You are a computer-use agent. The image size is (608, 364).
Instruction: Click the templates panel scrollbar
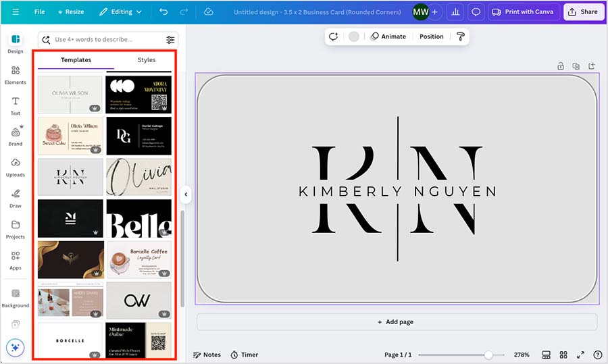tap(182, 259)
